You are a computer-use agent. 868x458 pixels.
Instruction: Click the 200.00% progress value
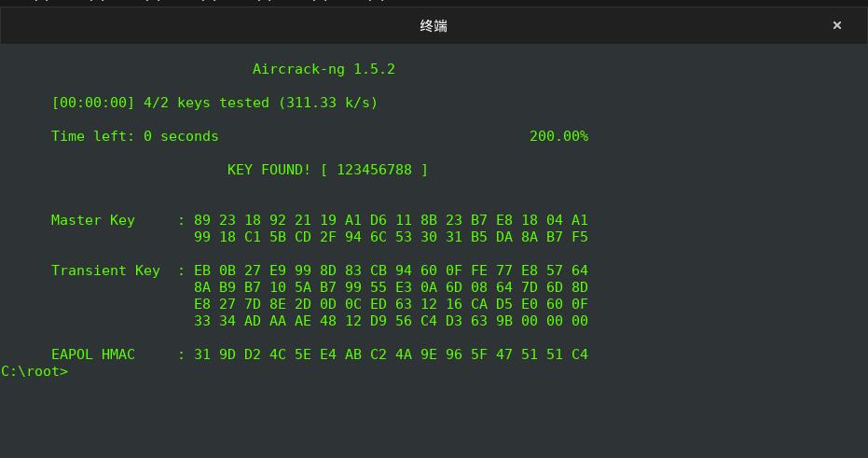[x=558, y=136]
